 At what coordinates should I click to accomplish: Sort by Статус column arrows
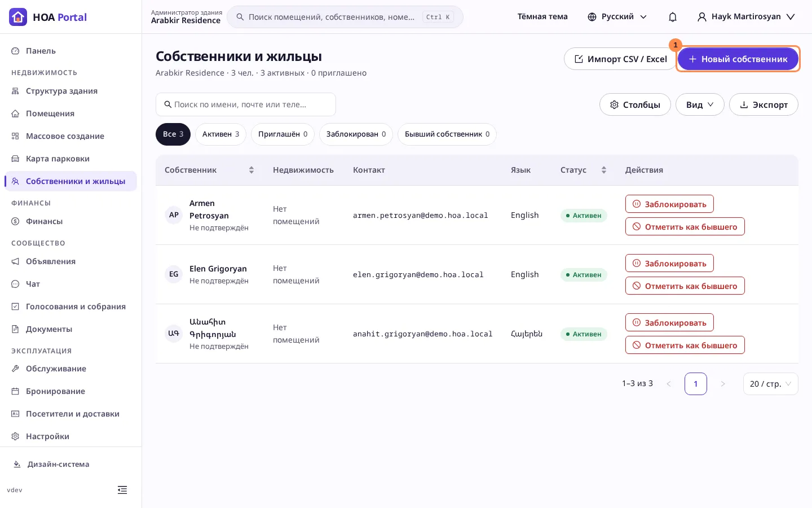604,170
